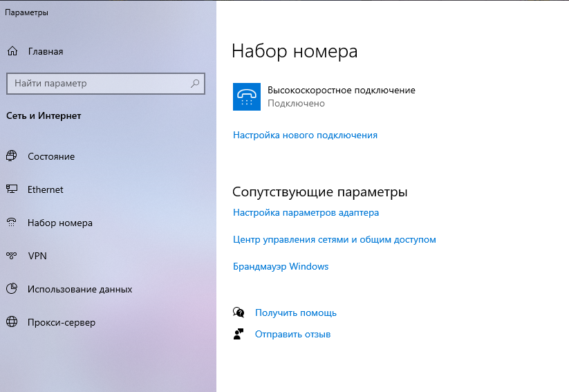Click the Использование данных pie chart icon
Viewport: 569px width, 392px height.
(12, 288)
